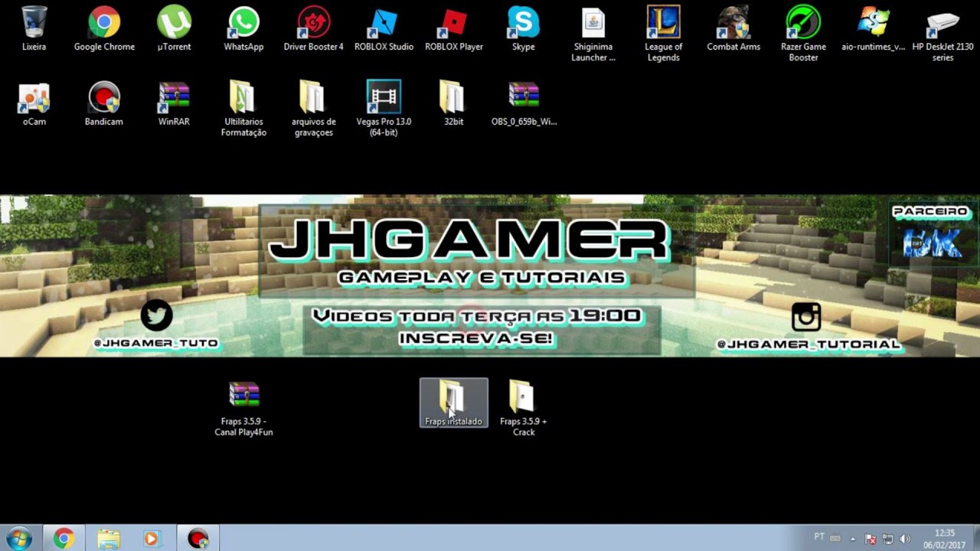980x551 pixels.
Task: Click the PT language indicator
Action: pyautogui.click(x=819, y=537)
